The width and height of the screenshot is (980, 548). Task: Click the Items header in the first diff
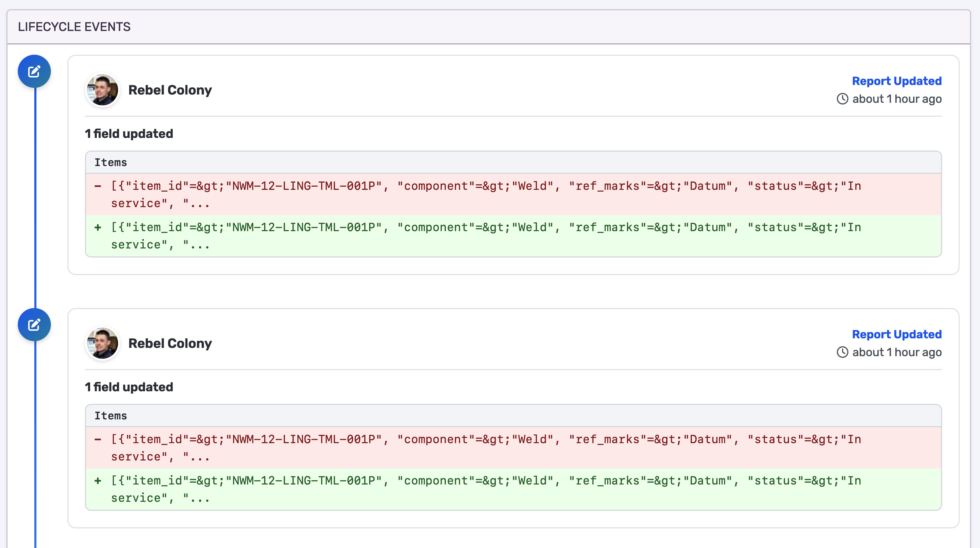click(x=111, y=162)
